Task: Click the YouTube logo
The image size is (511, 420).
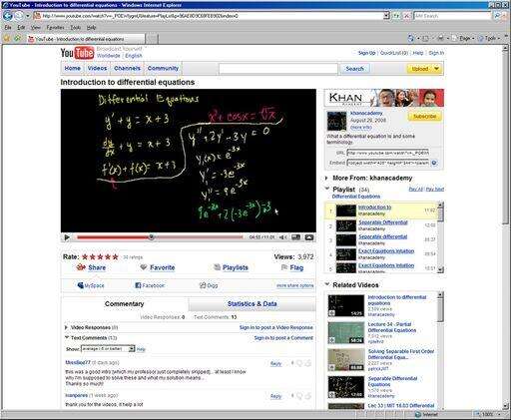Action: click(x=77, y=53)
